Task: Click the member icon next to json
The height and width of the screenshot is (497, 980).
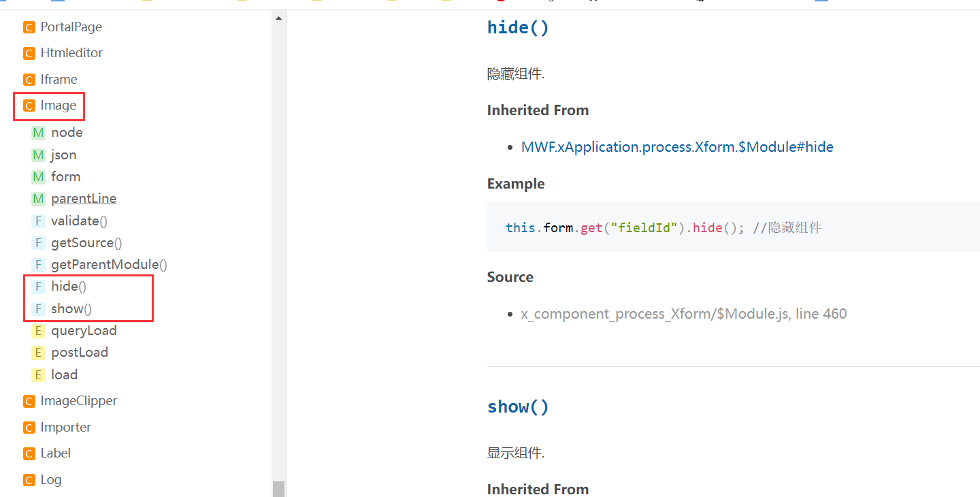Action: [38, 155]
